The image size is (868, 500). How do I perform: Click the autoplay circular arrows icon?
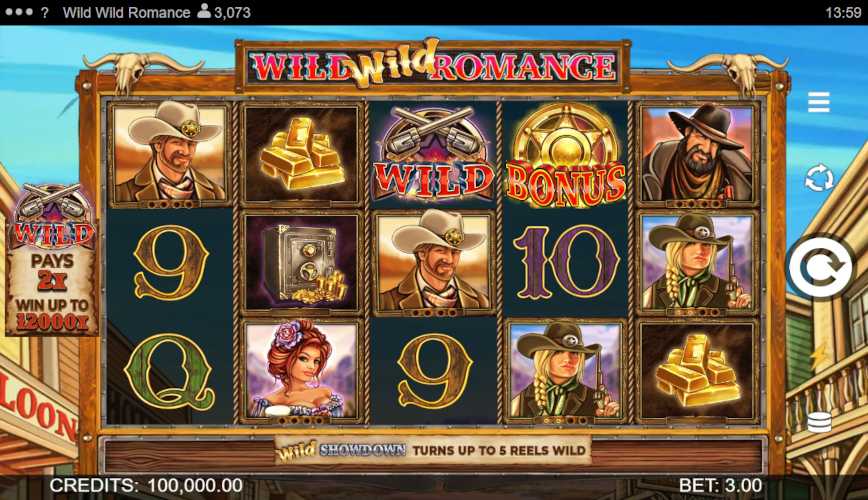click(819, 178)
